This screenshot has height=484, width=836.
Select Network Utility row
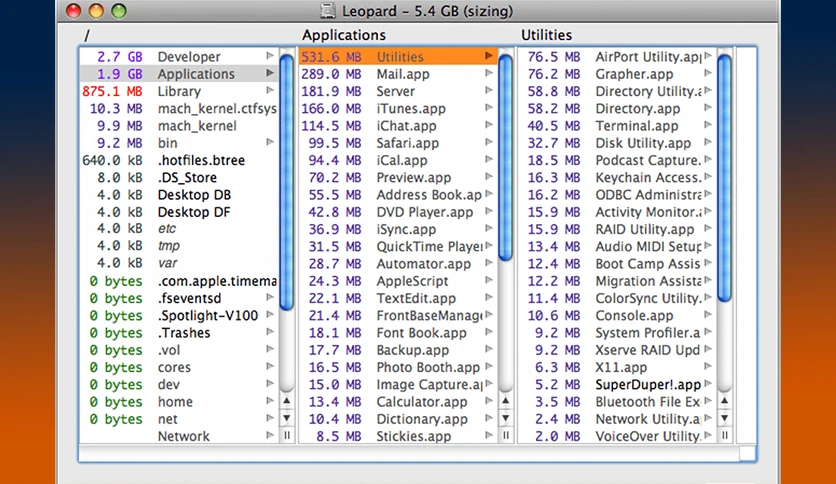[617, 419]
